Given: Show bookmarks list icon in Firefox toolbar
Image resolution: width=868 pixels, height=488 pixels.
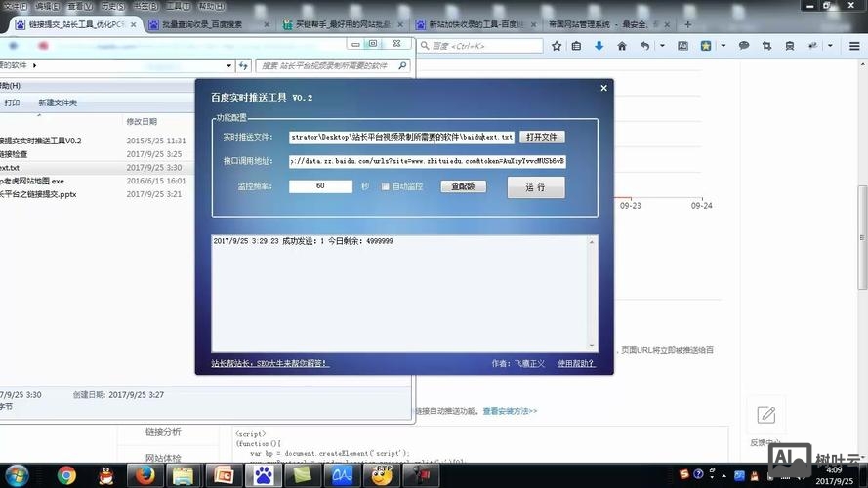Looking at the screenshot, I should (x=576, y=46).
